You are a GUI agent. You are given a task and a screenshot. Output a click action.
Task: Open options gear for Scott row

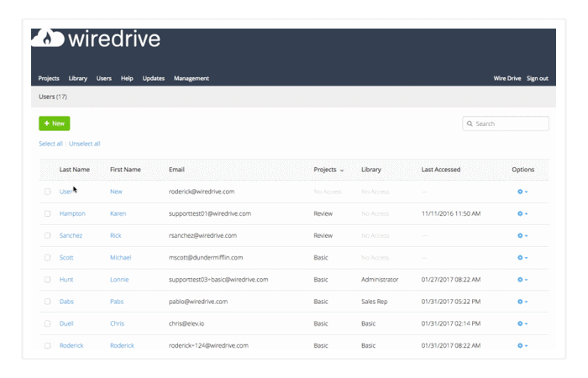(x=522, y=258)
